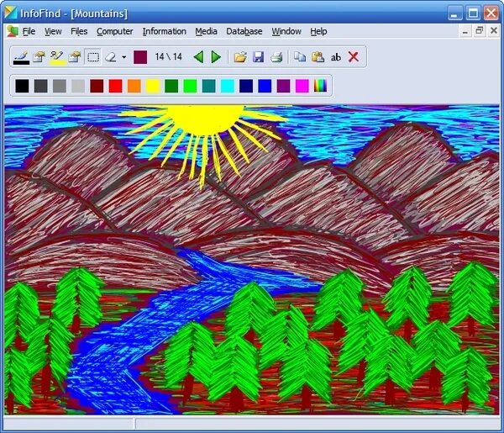Copy selection with copy icon
The height and width of the screenshot is (433, 504).
[x=300, y=57]
